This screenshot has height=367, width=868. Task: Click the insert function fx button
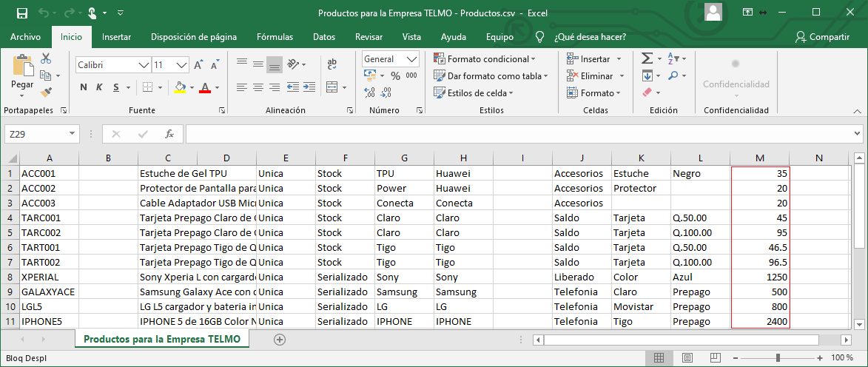pos(169,133)
